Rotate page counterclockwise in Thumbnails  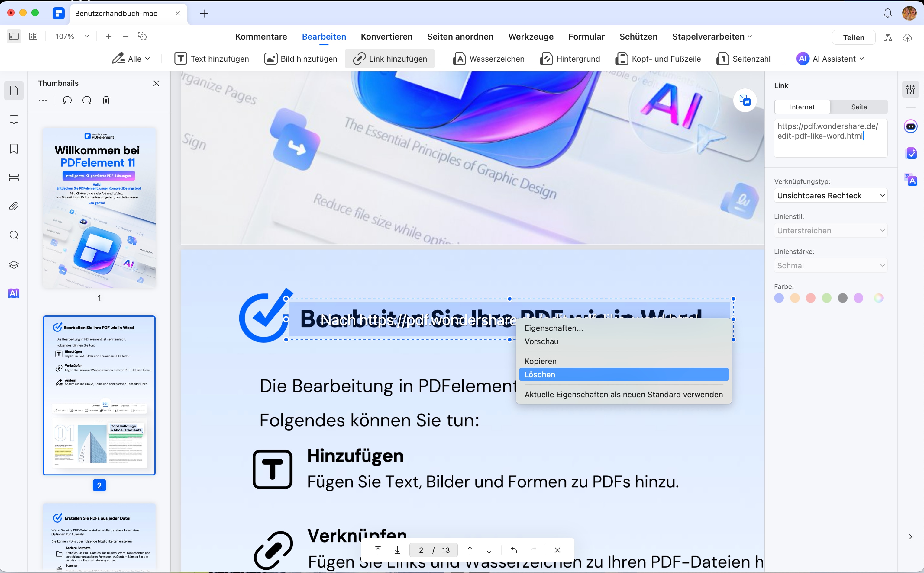coord(67,101)
